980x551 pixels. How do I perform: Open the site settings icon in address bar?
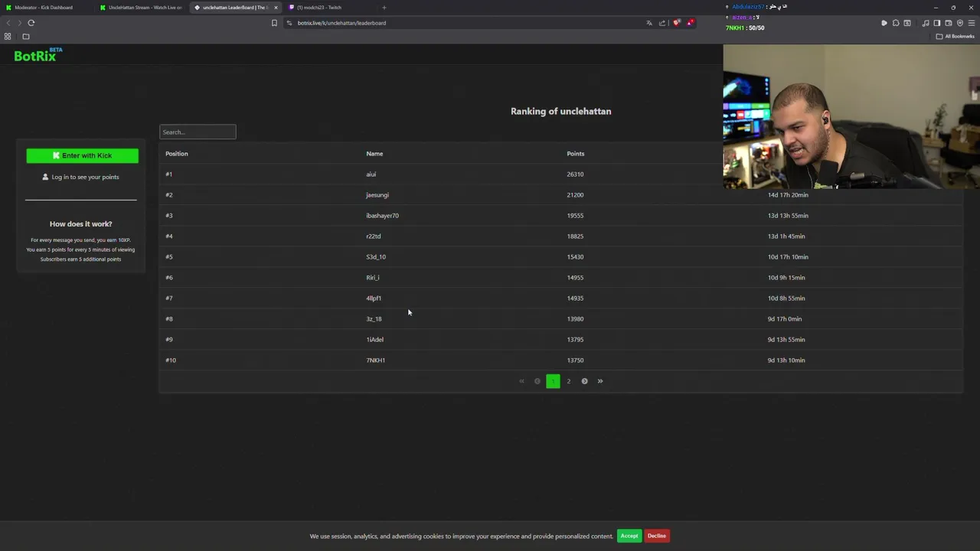click(289, 23)
